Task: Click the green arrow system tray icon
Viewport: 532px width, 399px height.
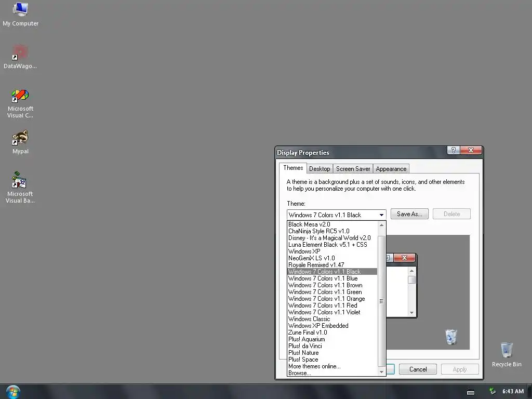Action: click(493, 391)
